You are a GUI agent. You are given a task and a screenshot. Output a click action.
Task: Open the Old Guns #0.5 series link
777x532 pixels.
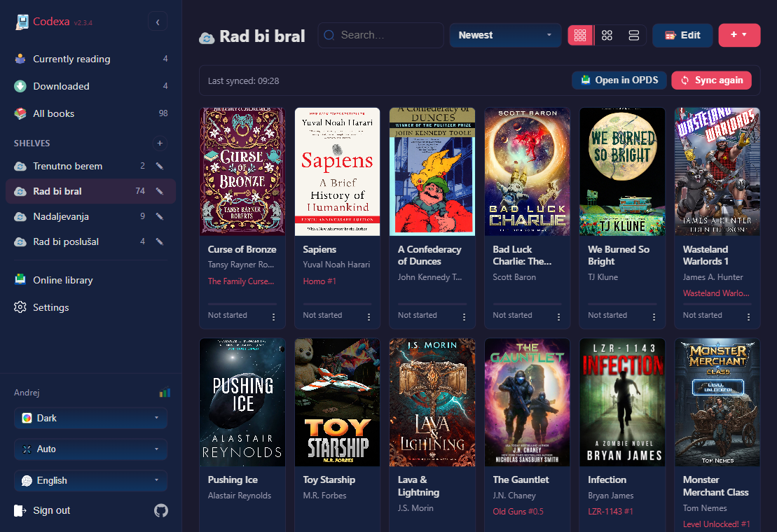[518, 511]
